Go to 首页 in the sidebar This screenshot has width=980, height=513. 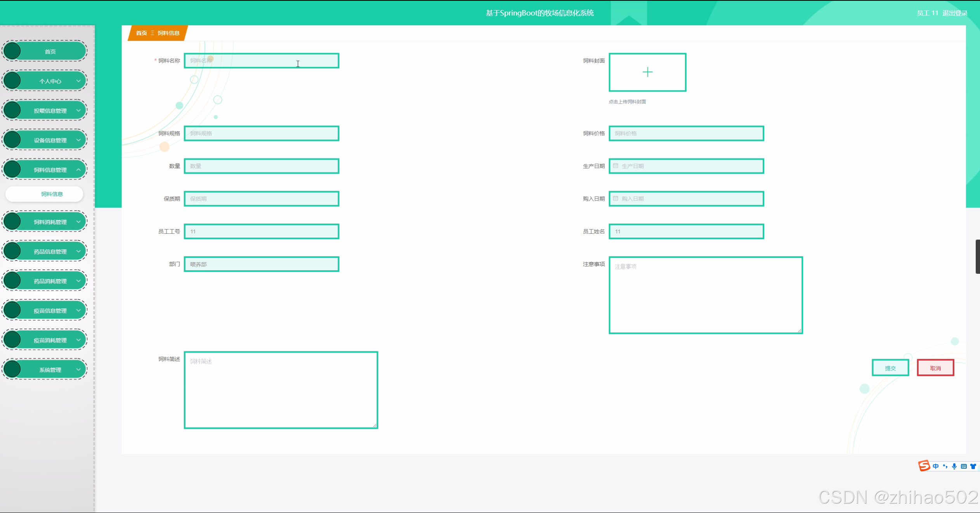45,51
